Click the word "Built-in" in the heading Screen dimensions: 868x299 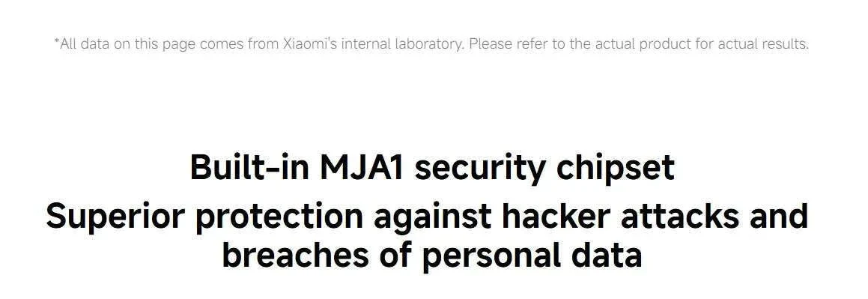(x=249, y=167)
